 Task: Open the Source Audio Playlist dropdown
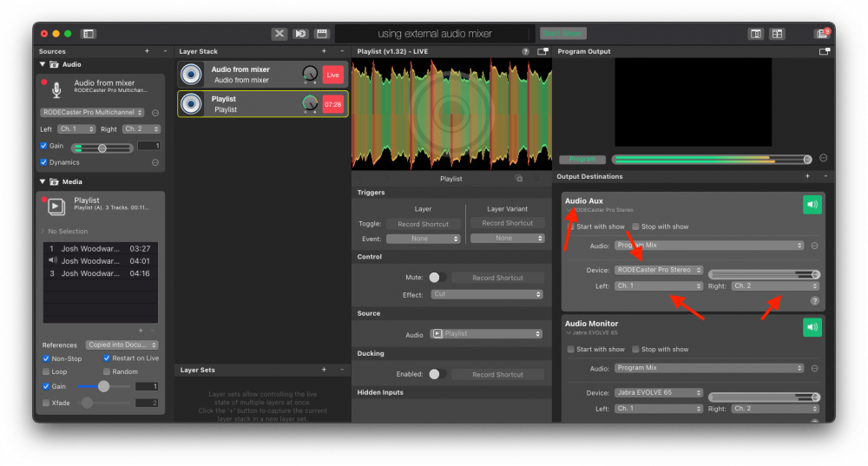click(486, 334)
